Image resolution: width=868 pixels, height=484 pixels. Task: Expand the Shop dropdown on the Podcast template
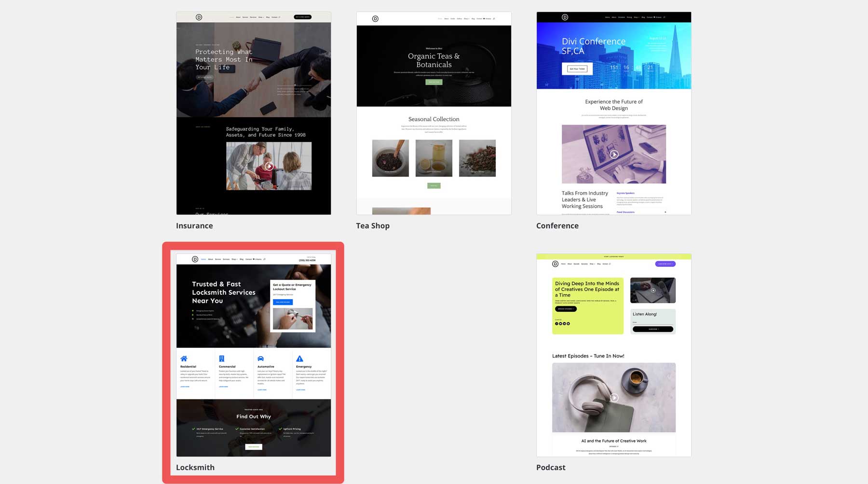point(591,264)
